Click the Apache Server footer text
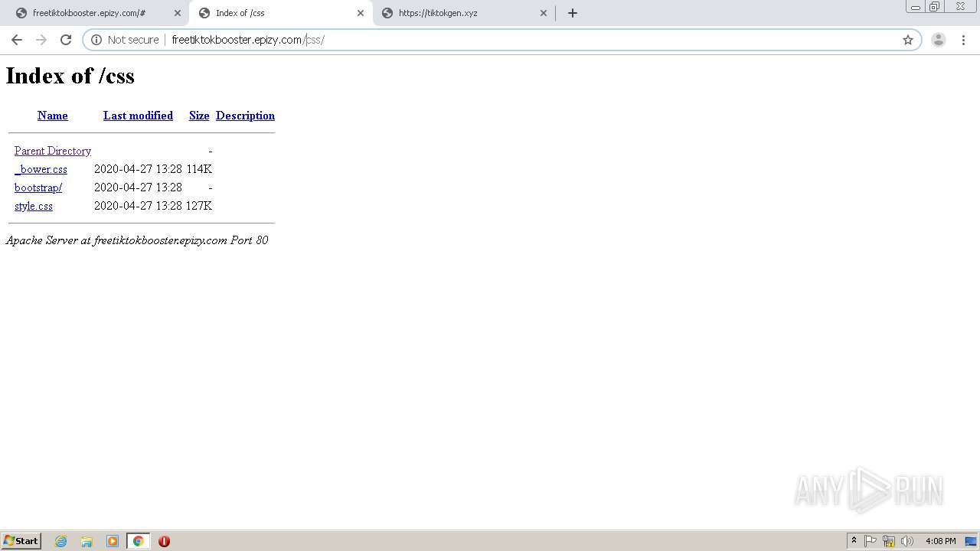Image resolution: width=980 pixels, height=551 pixels. (x=137, y=240)
